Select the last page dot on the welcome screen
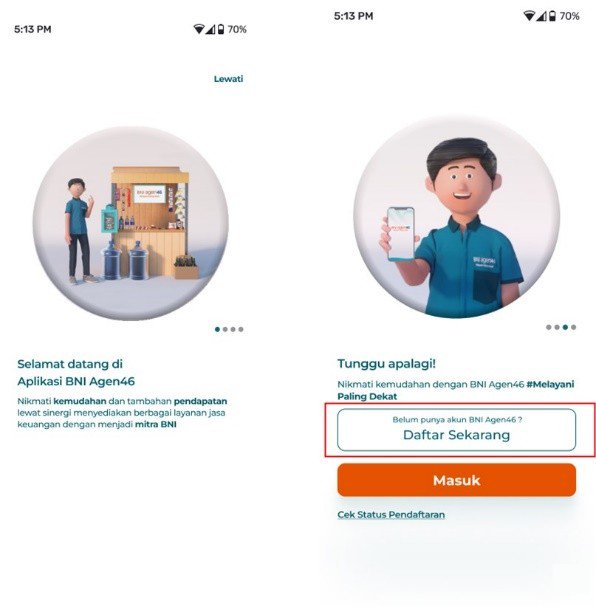This screenshot has height=606, width=596. click(x=241, y=329)
